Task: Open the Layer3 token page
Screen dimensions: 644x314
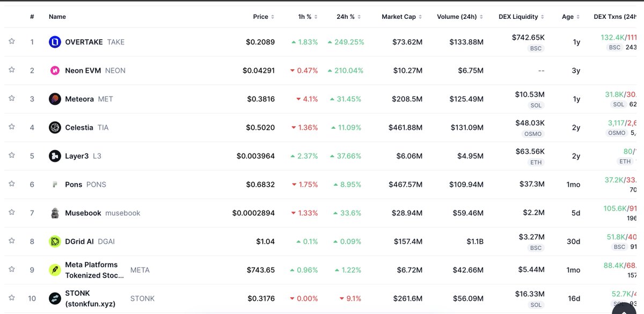Action: point(77,156)
